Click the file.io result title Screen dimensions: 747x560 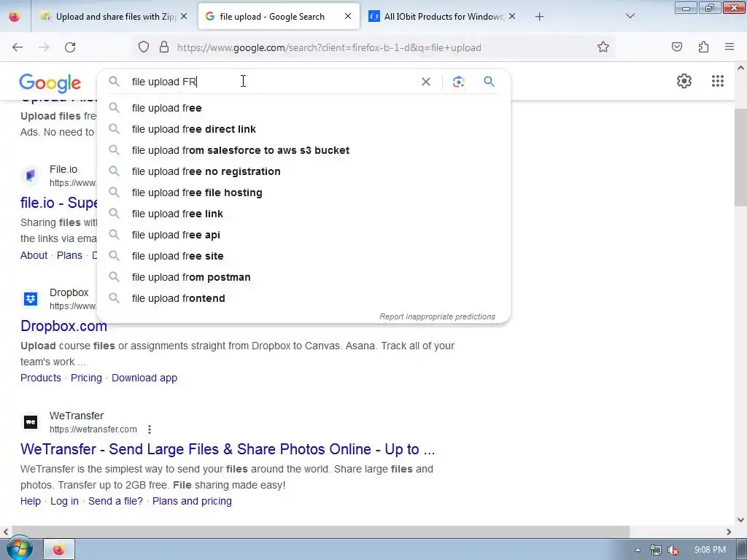(58, 203)
